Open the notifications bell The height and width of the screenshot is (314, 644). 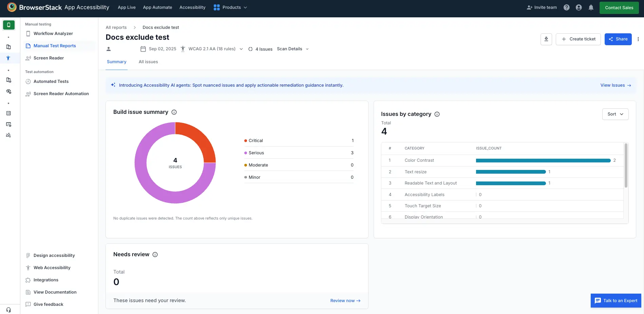pyautogui.click(x=591, y=7)
